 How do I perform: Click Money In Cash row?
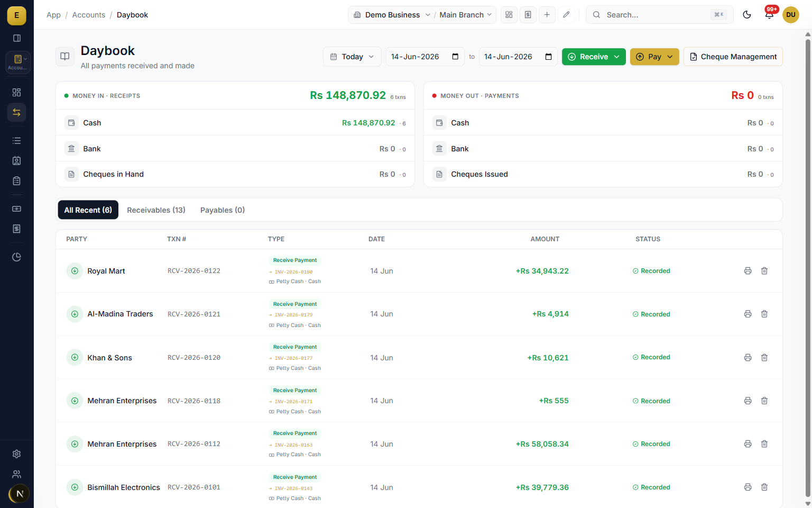235,123
